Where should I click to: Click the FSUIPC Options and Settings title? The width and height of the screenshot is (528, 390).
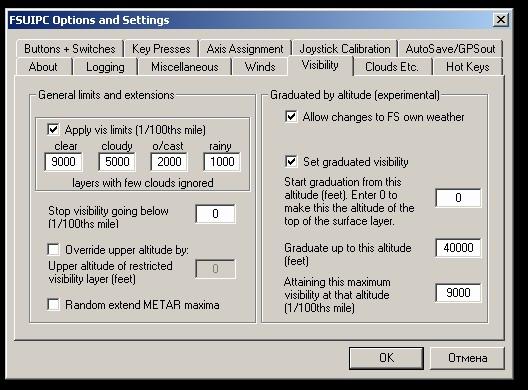point(89,20)
